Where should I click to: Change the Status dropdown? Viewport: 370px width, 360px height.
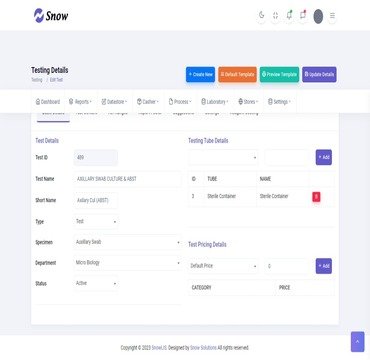(x=96, y=283)
